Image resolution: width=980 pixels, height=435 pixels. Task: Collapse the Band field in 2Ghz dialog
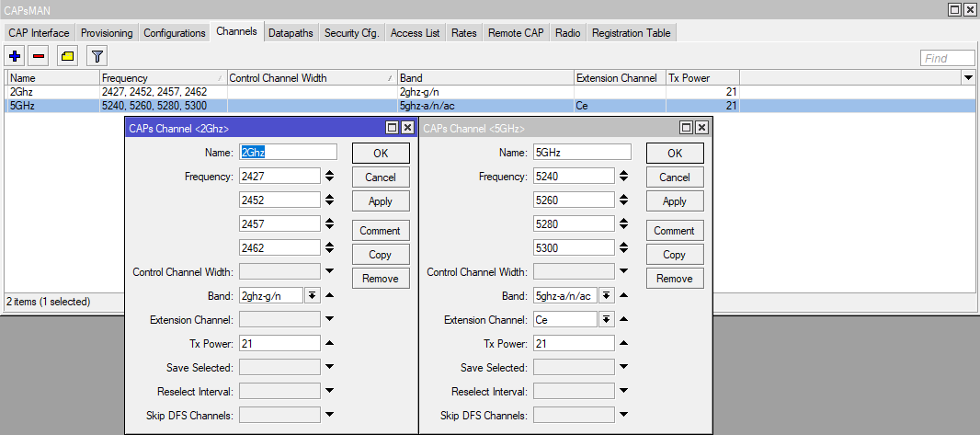(329, 295)
